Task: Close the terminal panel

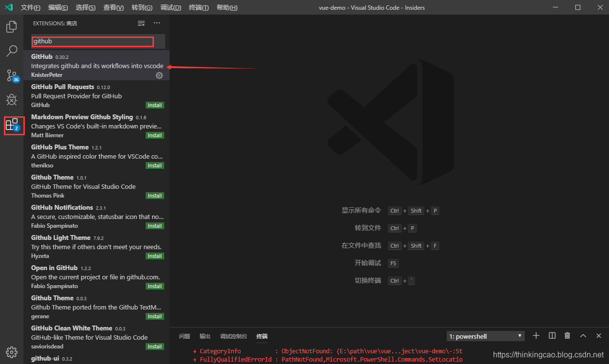Action: click(x=599, y=336)
